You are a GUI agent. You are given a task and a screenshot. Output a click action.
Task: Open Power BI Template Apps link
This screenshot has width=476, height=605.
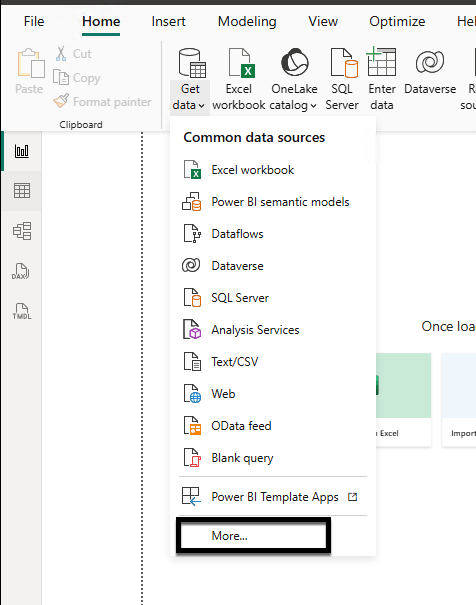pyautogui.click(x=273, y=497)
